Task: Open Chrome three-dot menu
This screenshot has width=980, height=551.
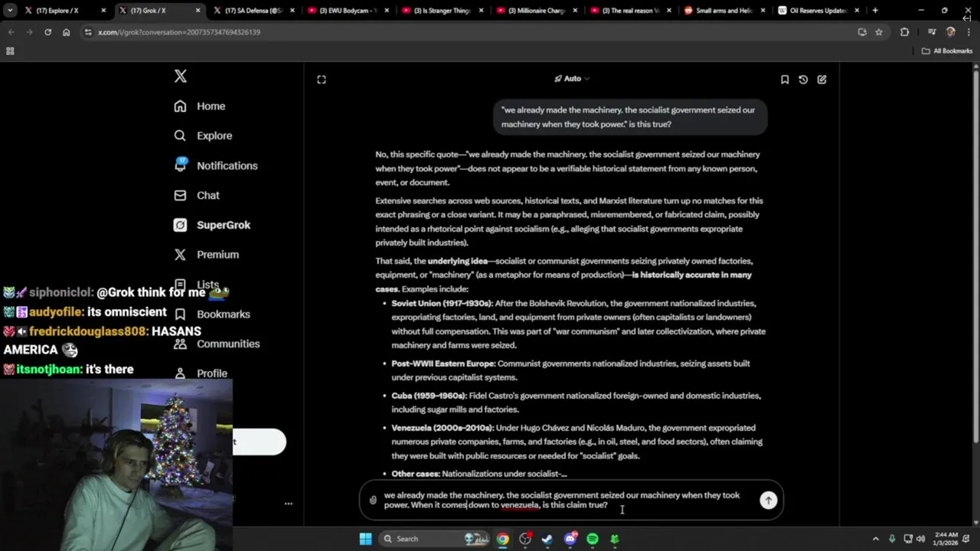Action: tap(969, 32)
